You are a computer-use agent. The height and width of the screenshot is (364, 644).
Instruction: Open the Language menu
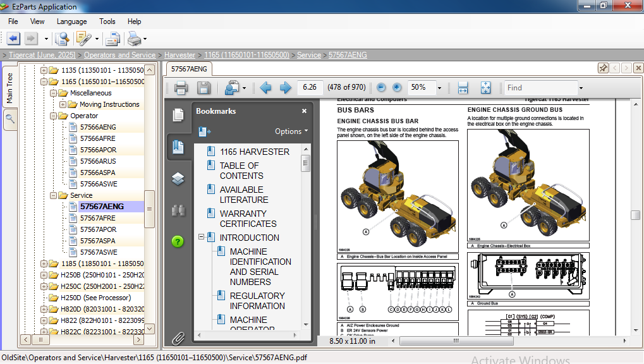click(x=72, y=21)
